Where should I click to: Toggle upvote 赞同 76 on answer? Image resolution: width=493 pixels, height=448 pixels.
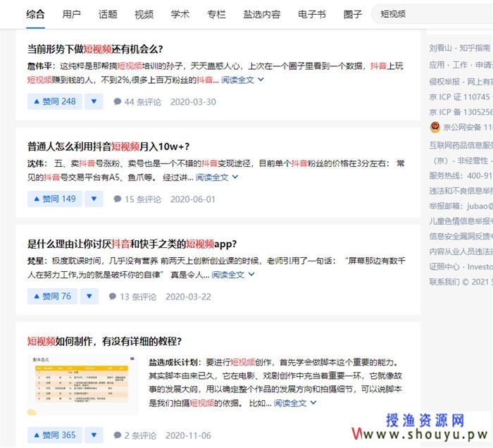click(52, 296)
